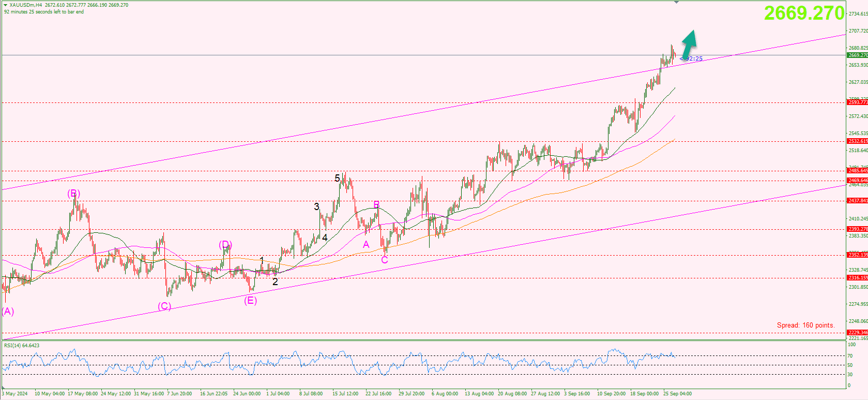
Task: Click the '25 Sep 04:00' time axis label
Action: point(677,394)
